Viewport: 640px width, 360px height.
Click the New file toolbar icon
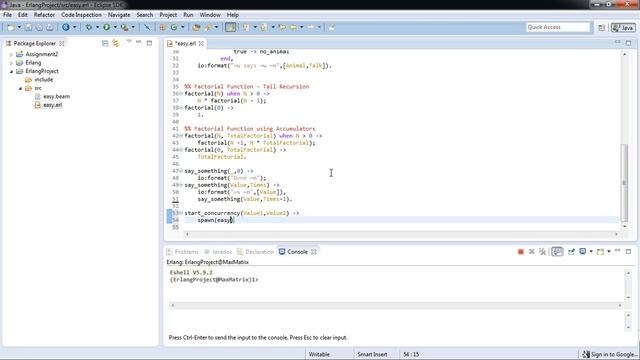[11, 27]
